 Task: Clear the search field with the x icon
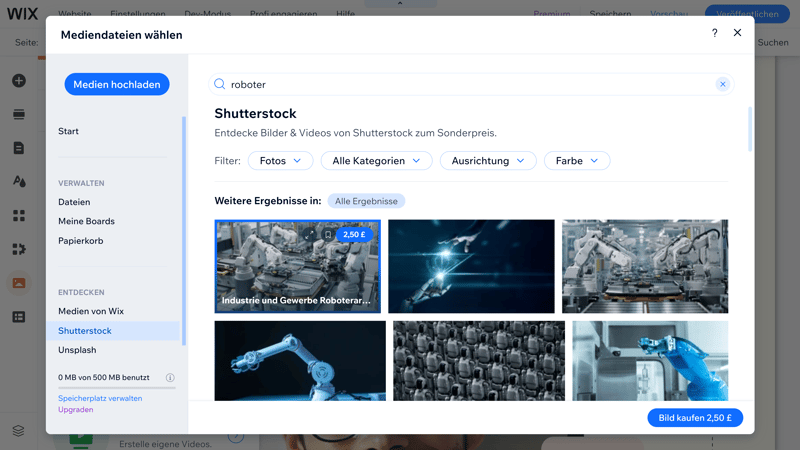click(x=722, y=85)
